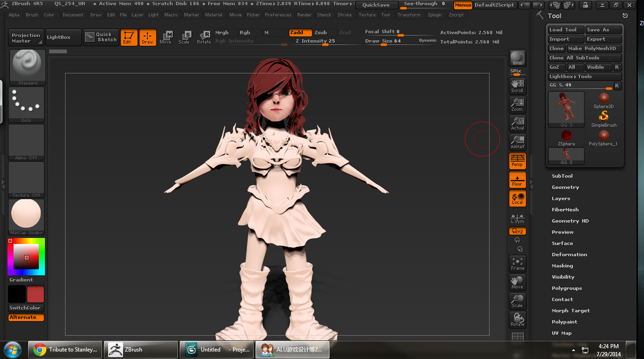Click the color picker square
The height and width of the screenshot is (359, 644).
pyautogui.click(x=26, y=257)
